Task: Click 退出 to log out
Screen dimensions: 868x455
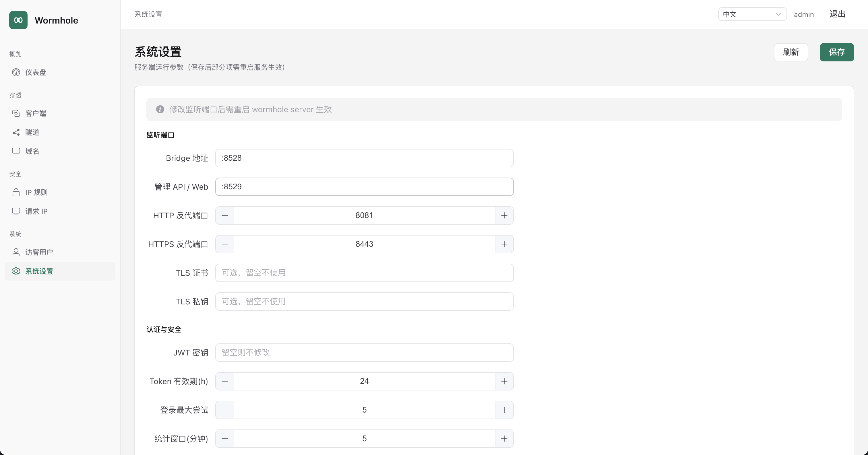Action: 837,14
